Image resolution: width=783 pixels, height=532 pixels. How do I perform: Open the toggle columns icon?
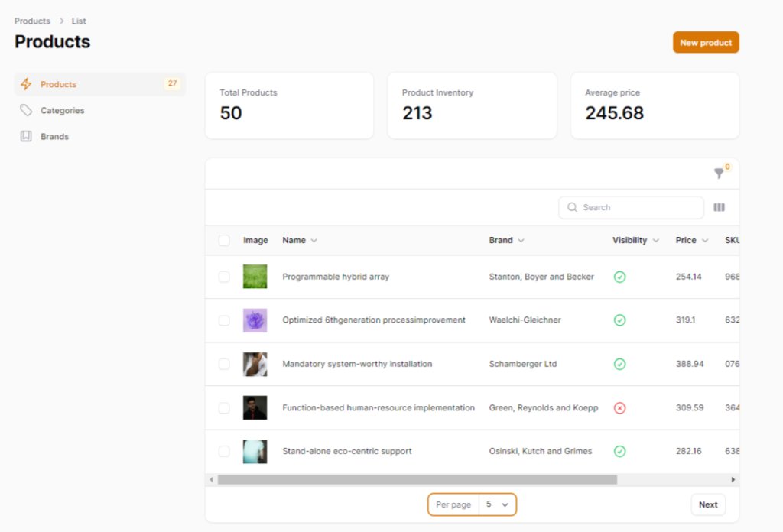point(719,207)
